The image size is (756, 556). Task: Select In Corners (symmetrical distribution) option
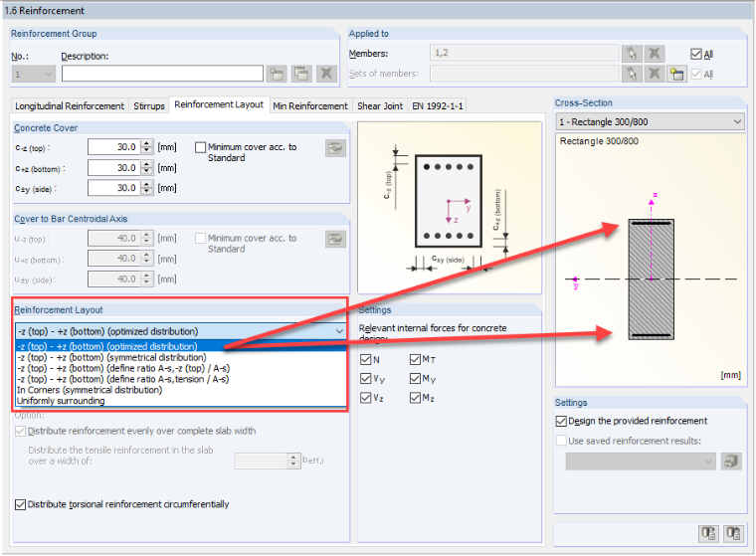181,390
